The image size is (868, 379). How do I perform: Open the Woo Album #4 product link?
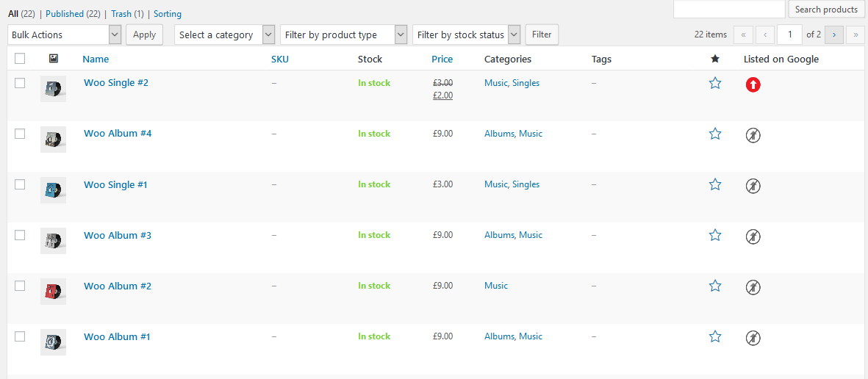[x=118, y=134]
